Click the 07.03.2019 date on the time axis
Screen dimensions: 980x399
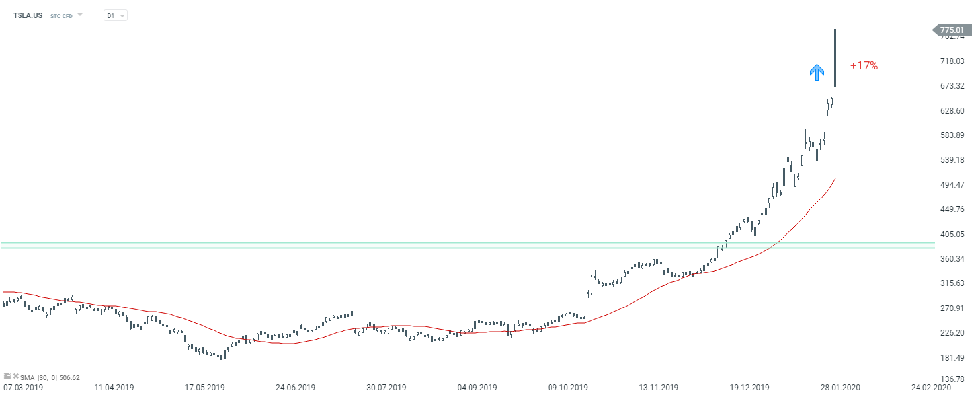tap(23, 388)
